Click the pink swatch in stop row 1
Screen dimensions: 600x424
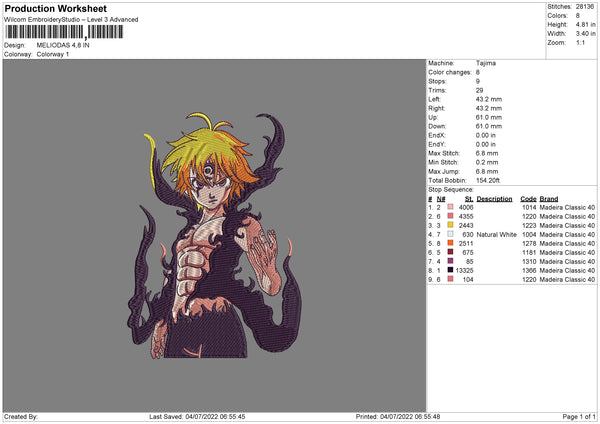pyautogui.click(x=450, y=207)
